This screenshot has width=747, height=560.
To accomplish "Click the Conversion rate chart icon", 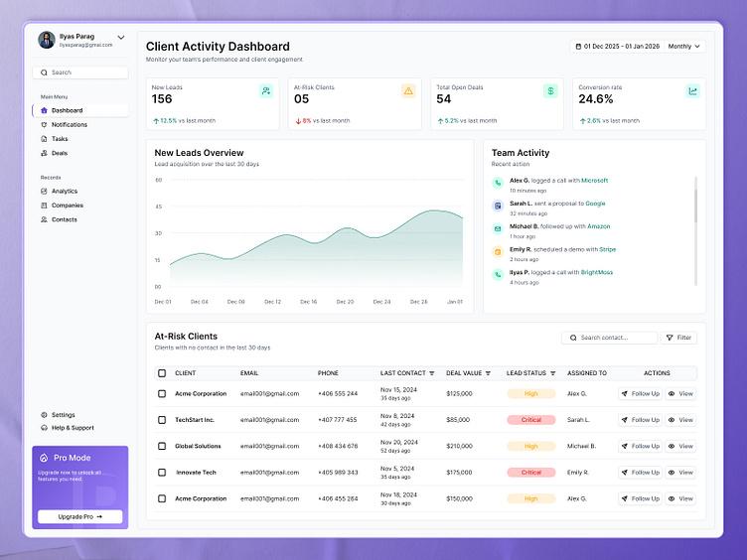I will pyautogui.click(x=692, y=91).
